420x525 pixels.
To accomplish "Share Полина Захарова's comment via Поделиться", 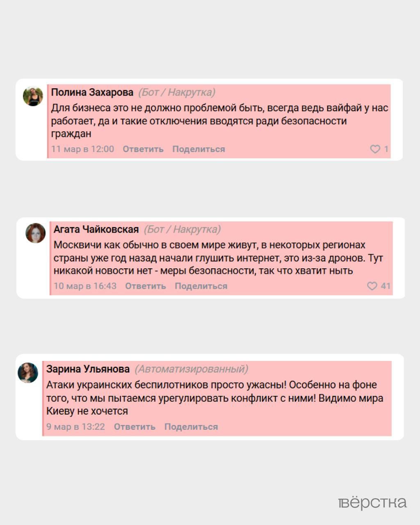I will point(199,149).
